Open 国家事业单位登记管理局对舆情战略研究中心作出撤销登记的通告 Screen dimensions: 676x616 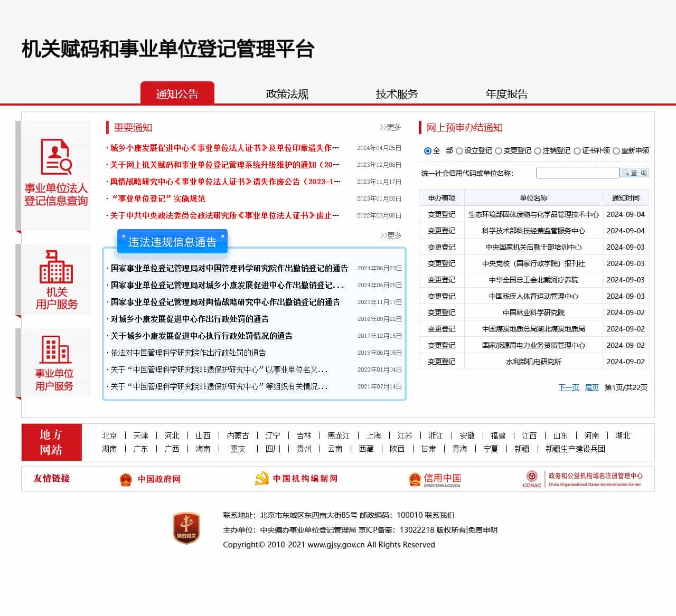pyautogui.click(x=226, y=302)
